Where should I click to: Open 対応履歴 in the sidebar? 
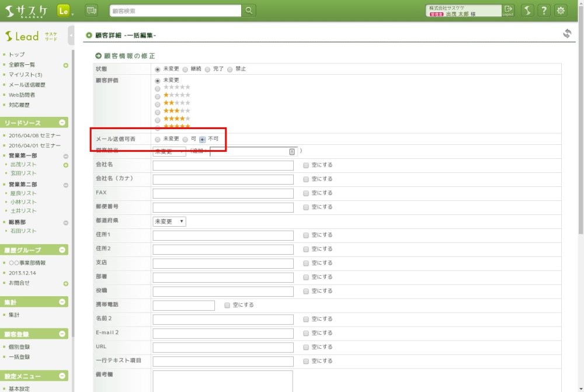click(19, 105)
